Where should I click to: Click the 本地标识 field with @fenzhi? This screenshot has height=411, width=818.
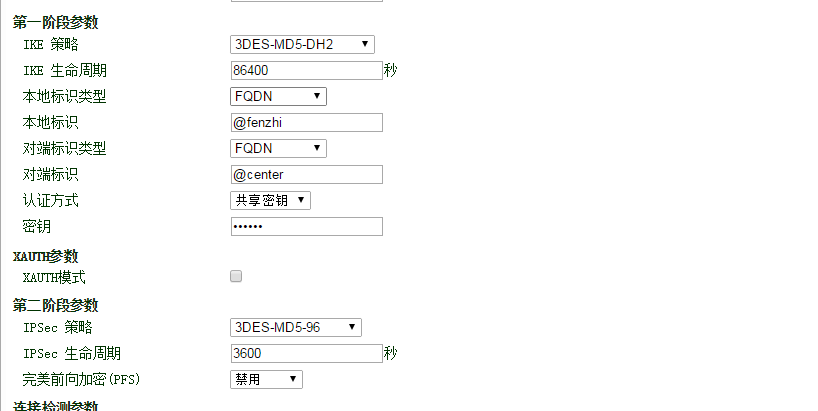coord(306,123)
